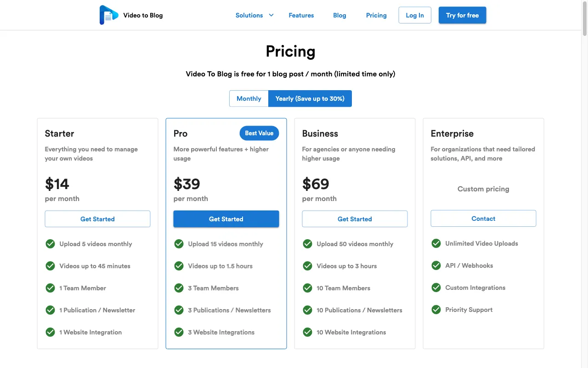Click checkmark beside 10 Website Integrations
The height and width of the screenshot is (368, 588).
[x=308, y=332]
